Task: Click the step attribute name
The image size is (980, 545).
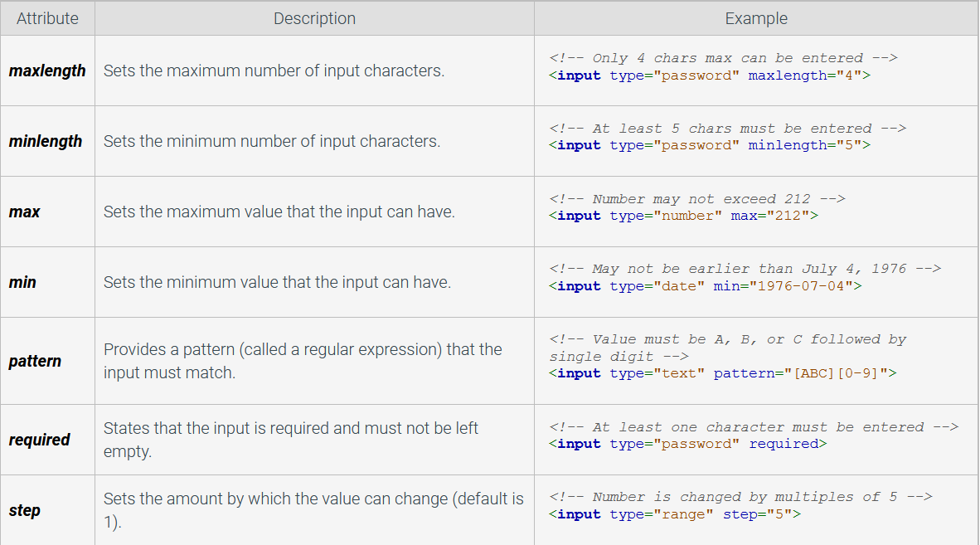Action: 24,511
